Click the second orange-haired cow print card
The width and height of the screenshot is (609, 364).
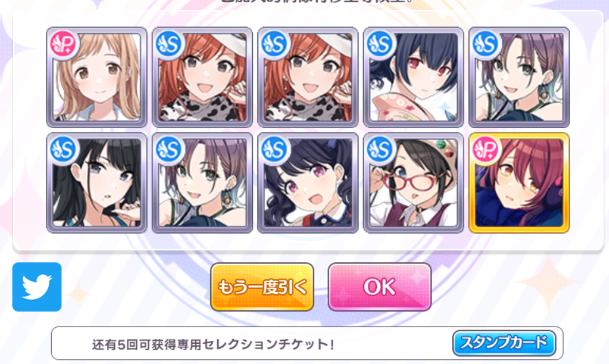click(308, 78)
